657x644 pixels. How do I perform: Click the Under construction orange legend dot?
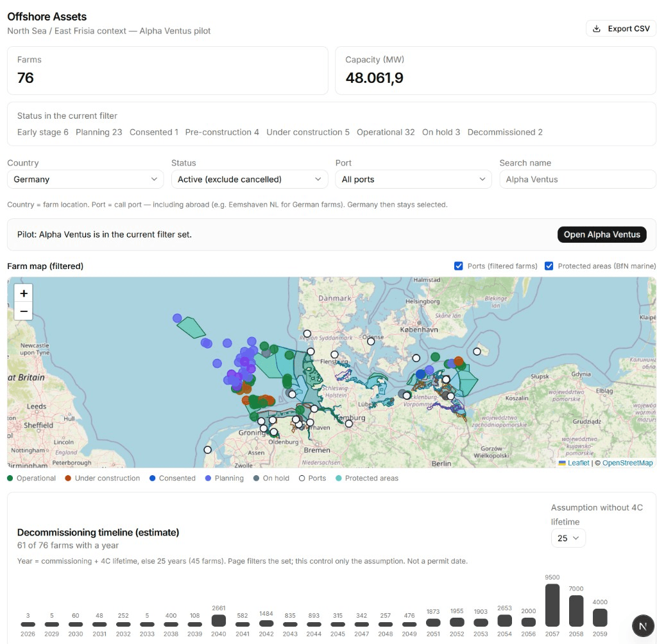click(68, 478)
